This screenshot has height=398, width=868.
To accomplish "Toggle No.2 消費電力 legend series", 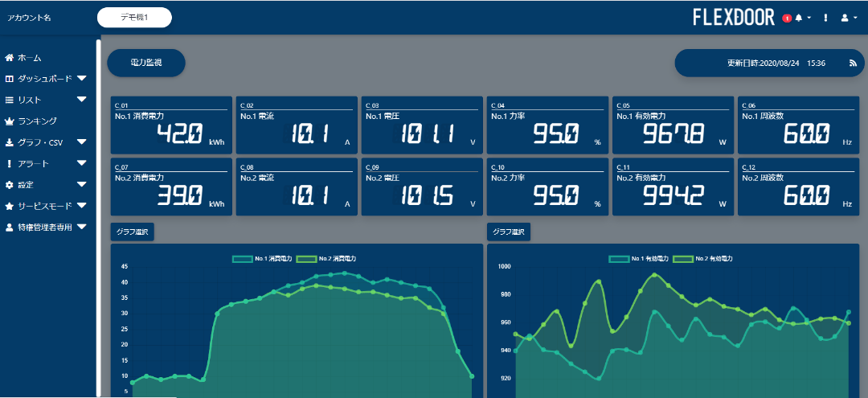I will (x=326, y=259).
